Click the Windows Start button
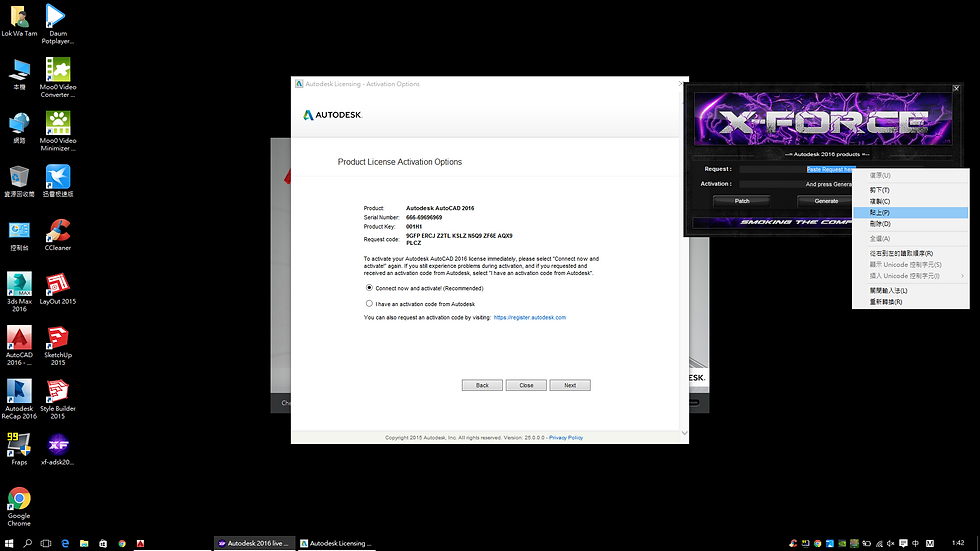The width and height of the screenshot is (980, 551). 9,544
